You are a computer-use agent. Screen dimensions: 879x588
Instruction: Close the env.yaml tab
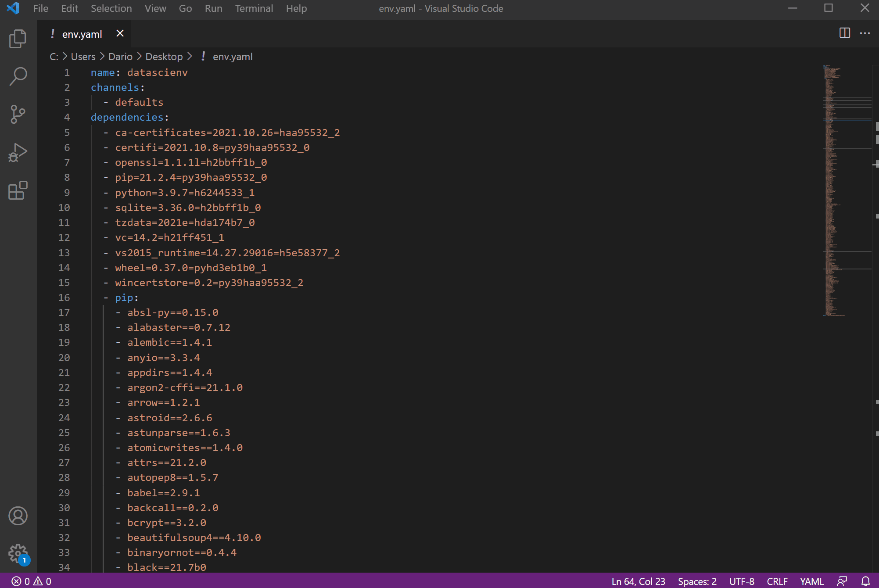pos(120,33)
